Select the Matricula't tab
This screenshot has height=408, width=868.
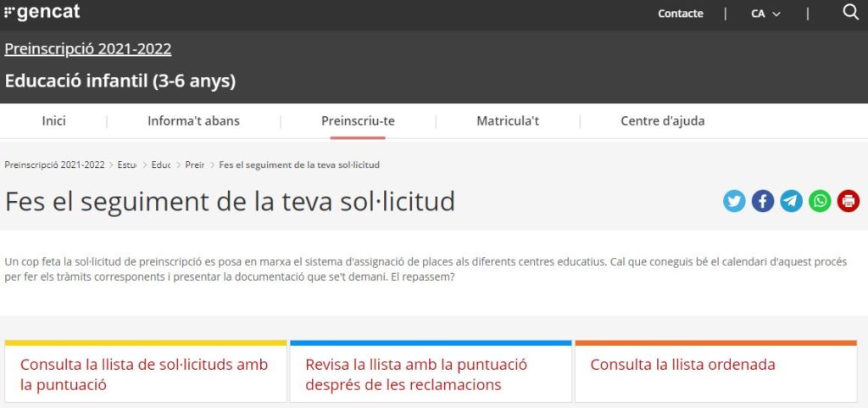(508, 120)
